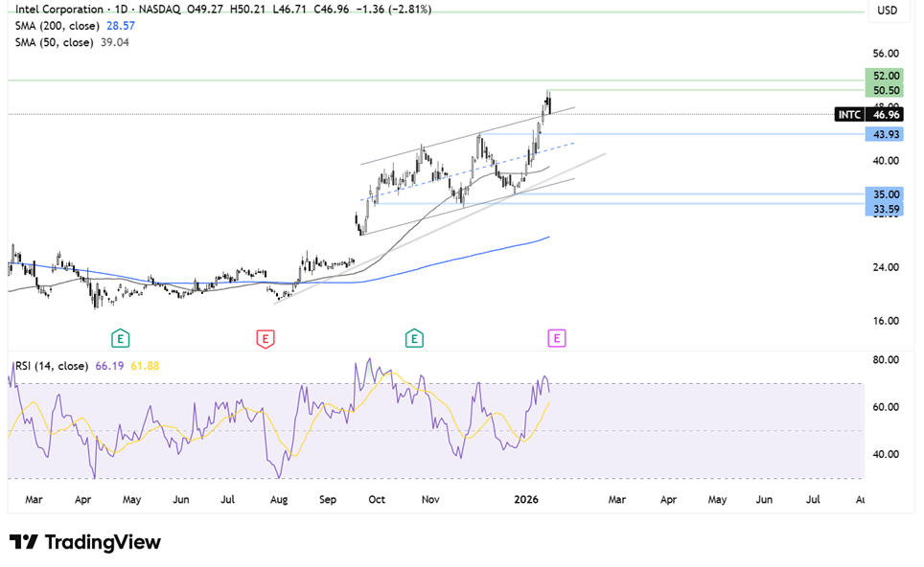Click the first Mar label on time axis
The height and width of the screenshot is (567, 924).
[34, 499]
